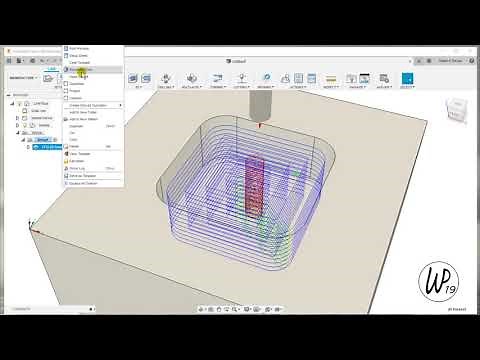Select the Units item in browser
Image resolution: width=480 pixels, height=360 pixels.
39,111
